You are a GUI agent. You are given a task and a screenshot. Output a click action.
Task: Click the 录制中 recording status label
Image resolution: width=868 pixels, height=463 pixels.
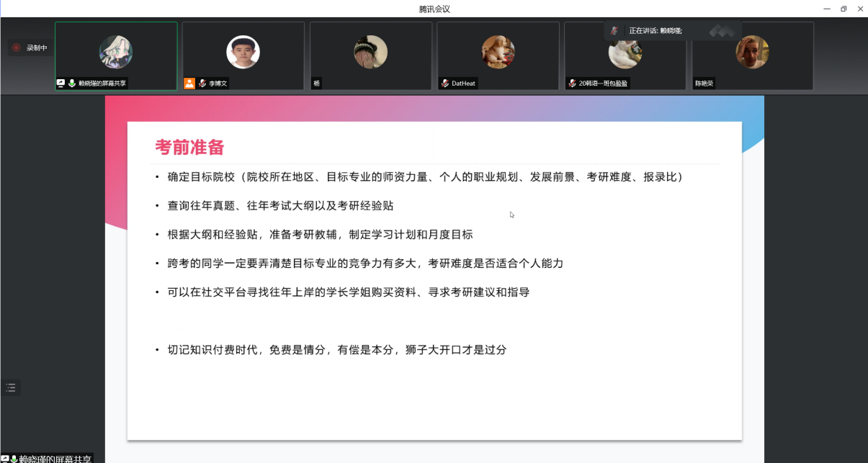[37, 48]
